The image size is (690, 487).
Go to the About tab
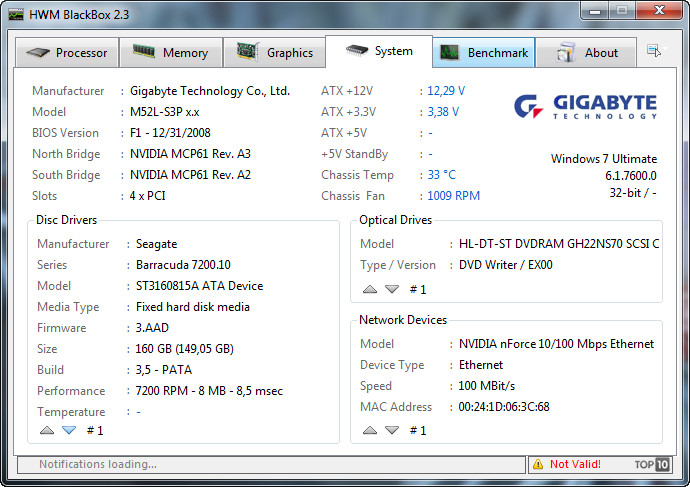(x=586, y=53)
